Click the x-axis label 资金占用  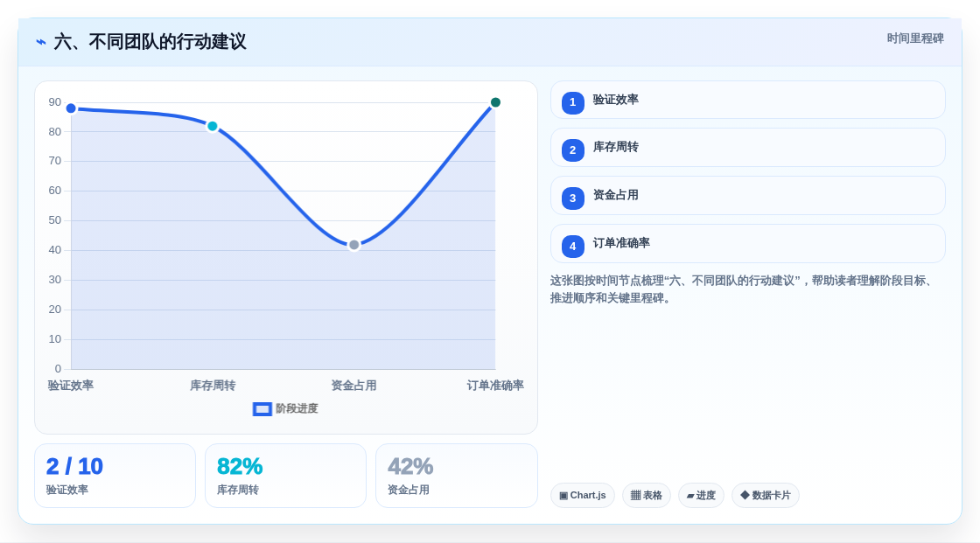click(353, 386)
